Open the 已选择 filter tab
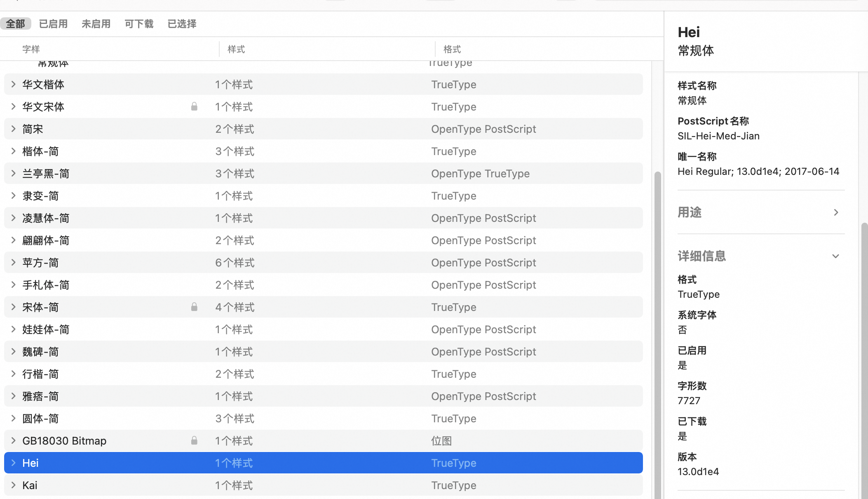 182,24
